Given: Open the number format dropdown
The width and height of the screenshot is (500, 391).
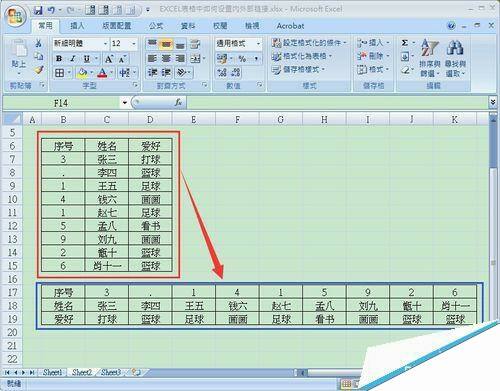Looking at the screenshot, I should [x=258, y=44].
